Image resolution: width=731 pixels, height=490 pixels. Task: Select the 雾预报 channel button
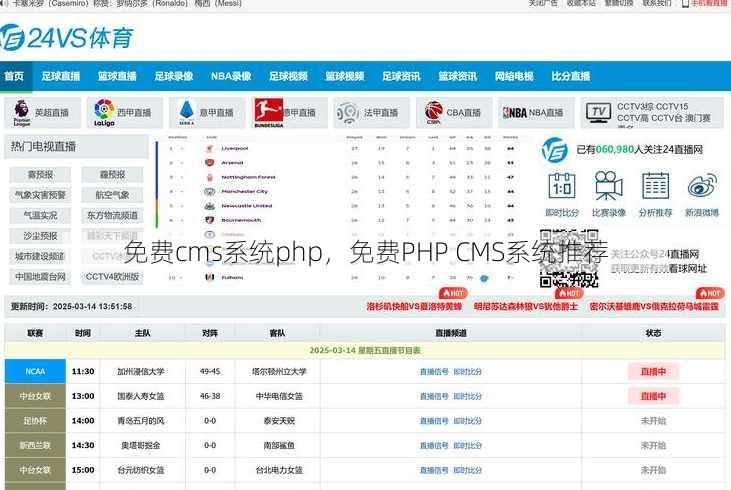pyautogui.click(x=40, y=175)
